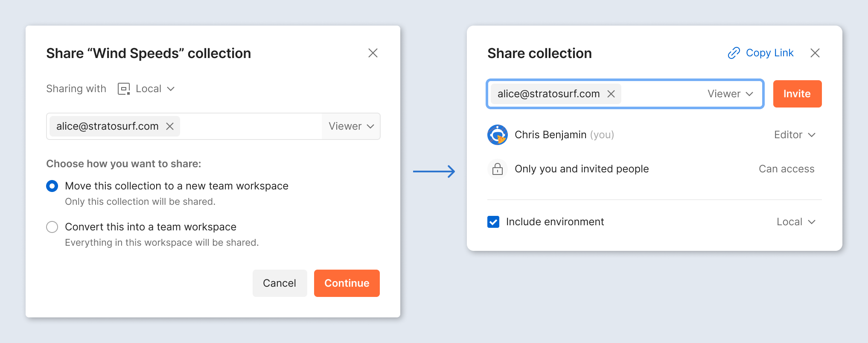This screenshot has height=343, width=868.
Task: Click the Copy Link text link
Action: tap(769, 53)
